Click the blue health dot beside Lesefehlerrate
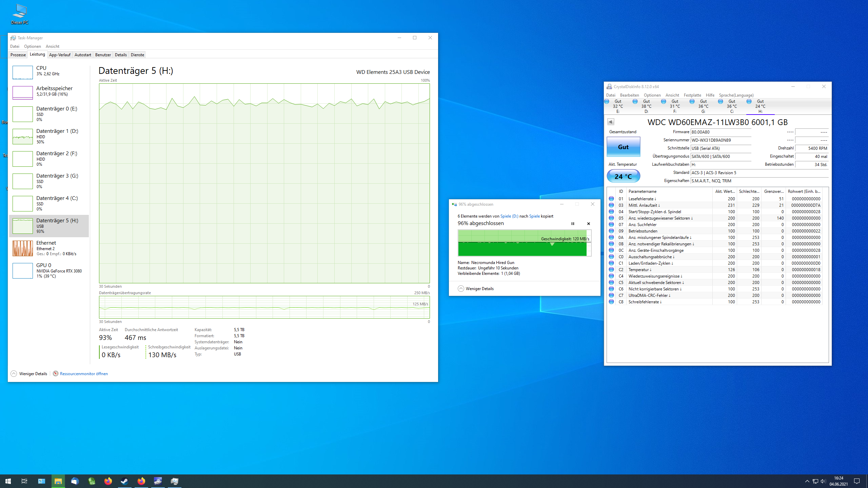Screen dimensions: 868x488 point(611,199)
